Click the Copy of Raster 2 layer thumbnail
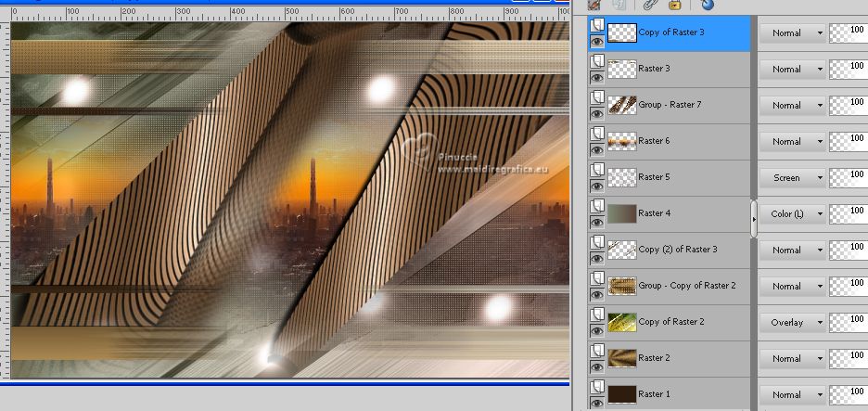Image resolution: width=868 pixels, height=411 pixels. [621, 322]
